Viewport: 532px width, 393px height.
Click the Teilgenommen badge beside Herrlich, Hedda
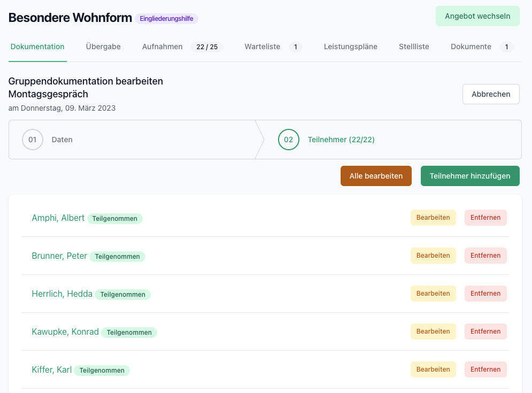(x=122, y=295)
